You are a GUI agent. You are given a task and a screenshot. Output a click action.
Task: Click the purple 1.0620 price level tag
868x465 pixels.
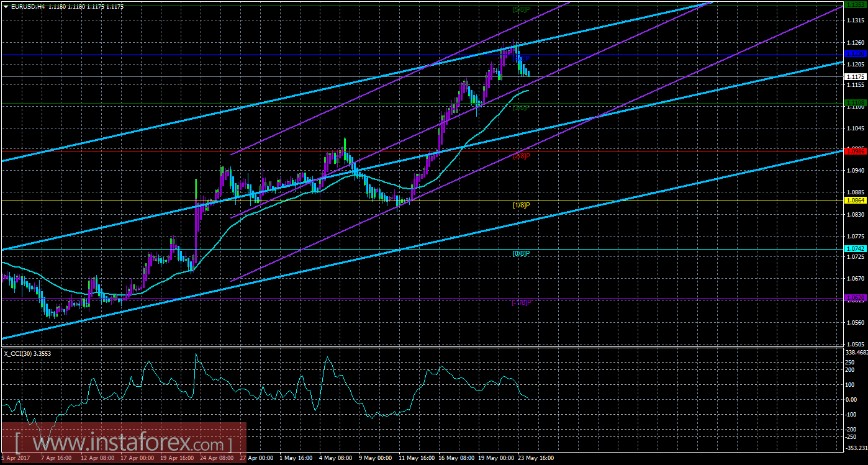[856, 298]
